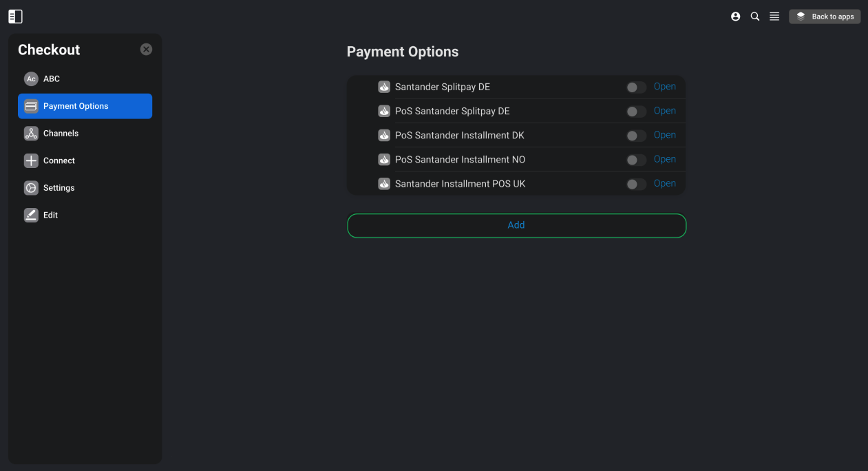Open the Edit menu entry
868x471 pixels.
85,215
